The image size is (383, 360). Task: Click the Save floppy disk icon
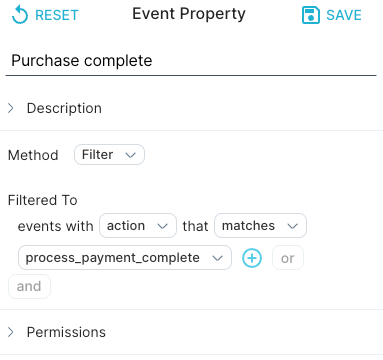[311, 15]
